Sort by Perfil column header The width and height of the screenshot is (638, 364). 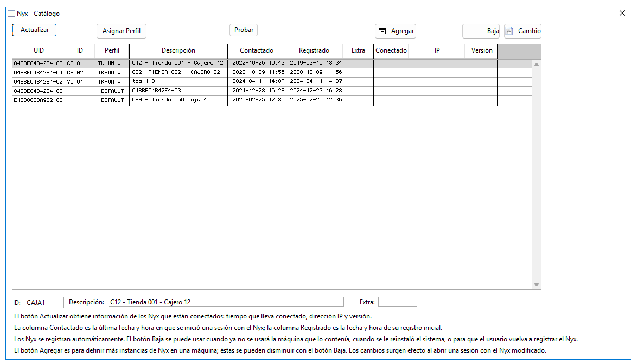[x=112, y=51]
